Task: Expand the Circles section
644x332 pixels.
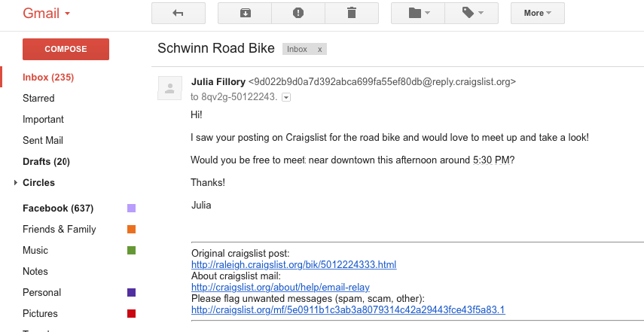Action: (x=16, y=183)
